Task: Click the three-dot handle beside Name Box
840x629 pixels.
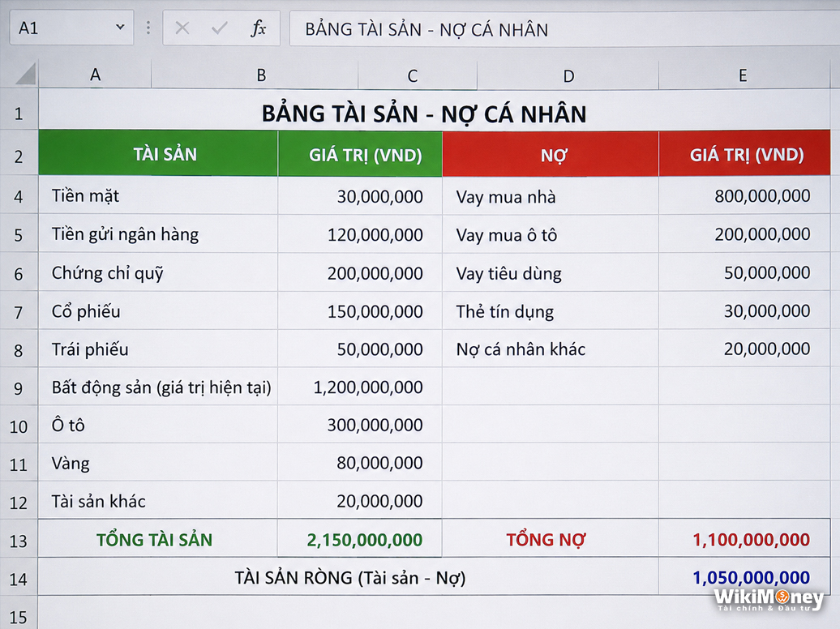Action: (148, 28)
